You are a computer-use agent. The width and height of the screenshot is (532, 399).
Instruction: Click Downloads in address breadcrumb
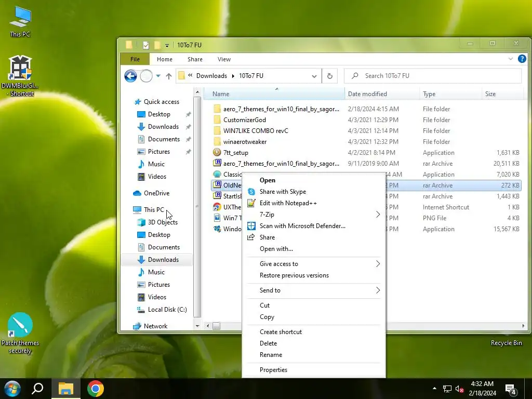(211, 76)
